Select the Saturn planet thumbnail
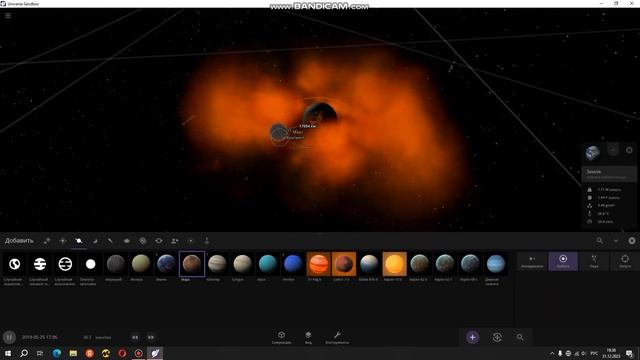Screen dimensions: 640x360 click(242, 264)
